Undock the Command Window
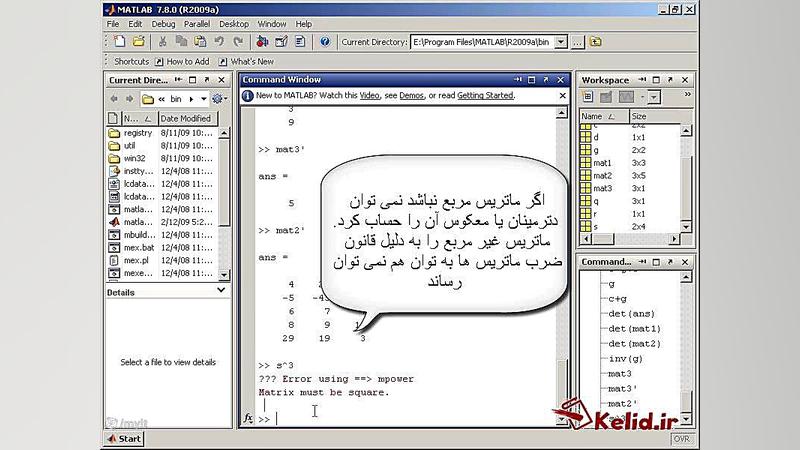Image resolution: width=800 pixels, height=450 pixels. pyautogui.click(x=546, y=80)
